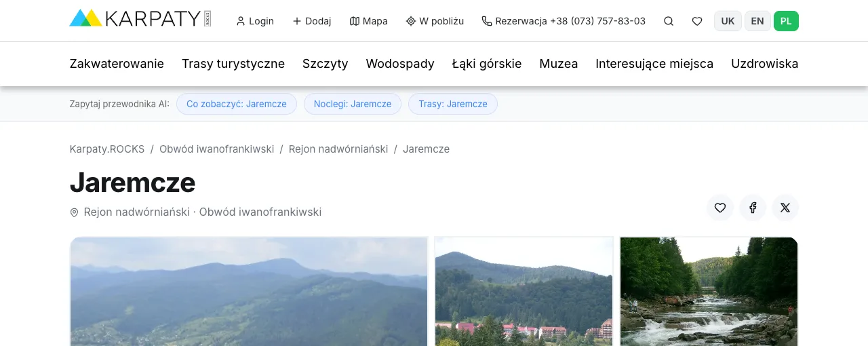The image size is (868, 346).
Task: Go to Karpaty.ROCKS breadcrumb
Action: (107, 149)
